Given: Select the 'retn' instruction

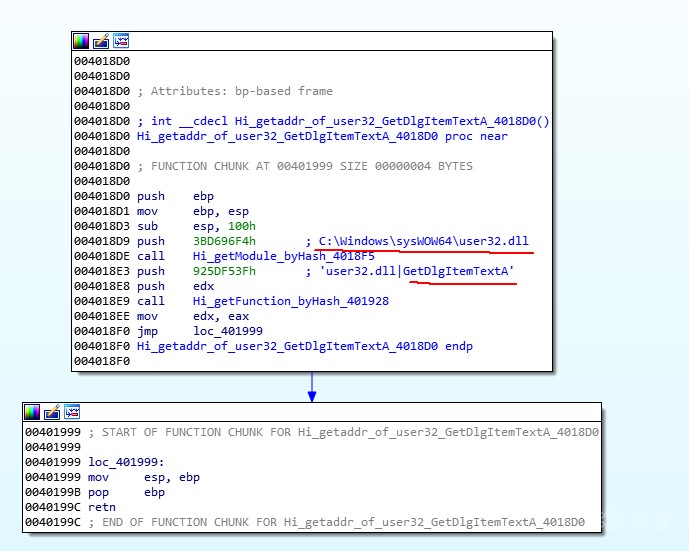Looking at the screenshot, I should click(102, 507).
